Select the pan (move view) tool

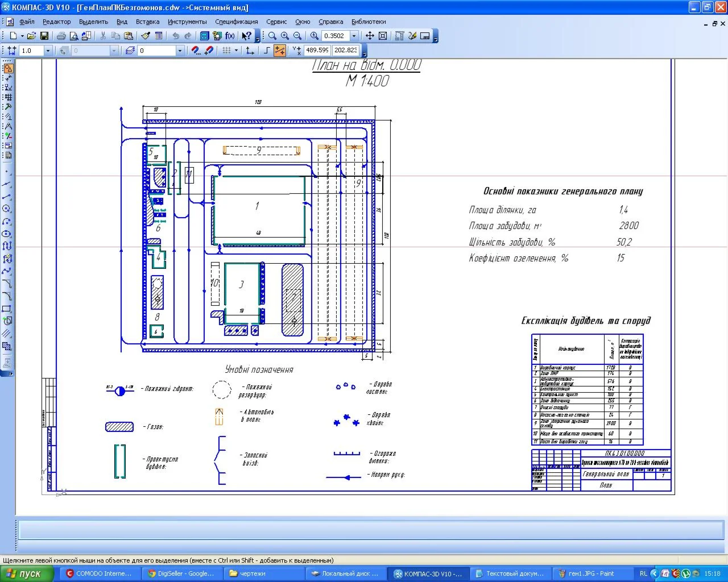(x=370, y=36)
